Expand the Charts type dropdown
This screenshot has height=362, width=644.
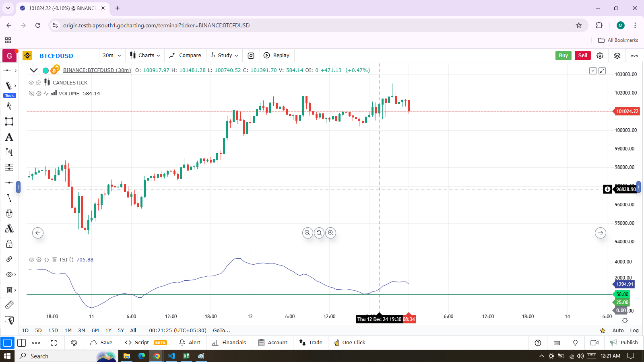click(145, 56)
